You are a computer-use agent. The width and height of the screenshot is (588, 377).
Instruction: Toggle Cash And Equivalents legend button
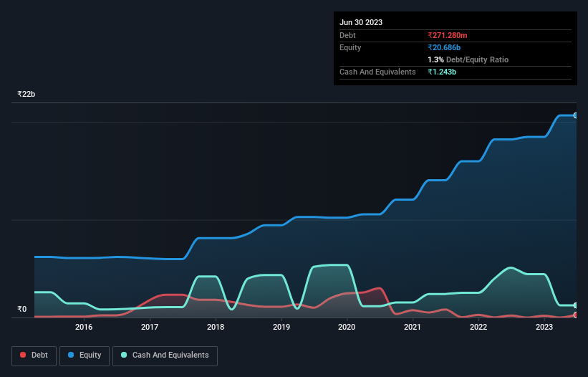pyautogui.click(x=165, y=355)
